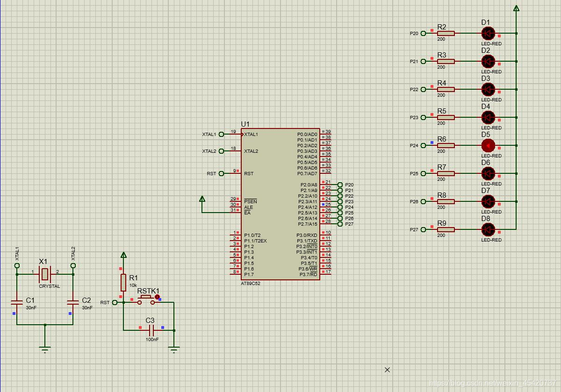
Task: Click the P3.7/RD pin label
Action: pos(308,275)
